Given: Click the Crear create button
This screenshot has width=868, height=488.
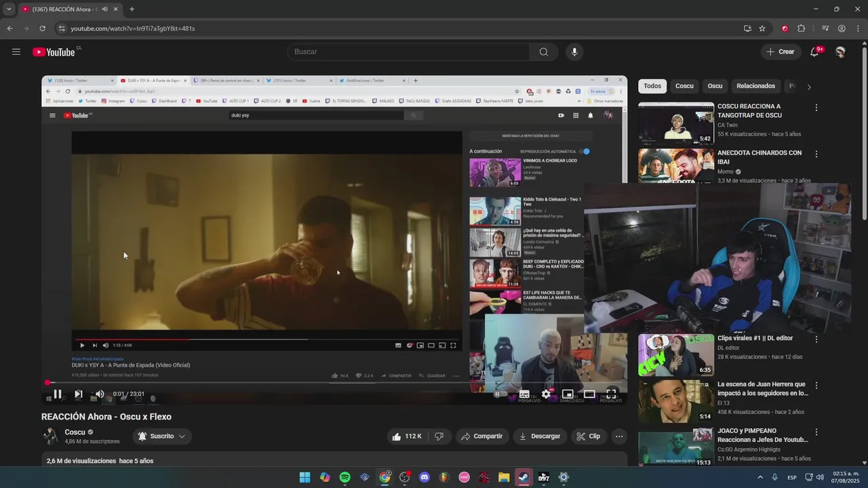Looking at the screenshot, I should [x=780, y=52].
